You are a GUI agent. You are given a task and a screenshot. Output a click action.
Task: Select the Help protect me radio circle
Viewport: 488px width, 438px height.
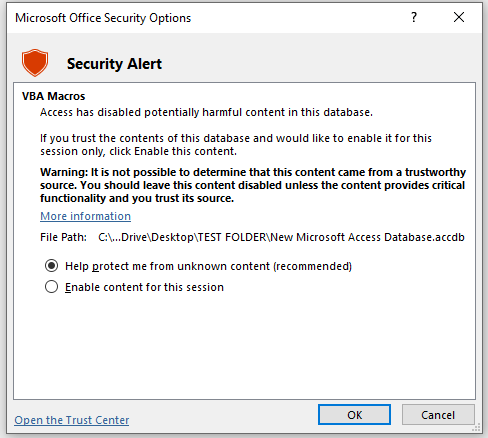[52, 266]
